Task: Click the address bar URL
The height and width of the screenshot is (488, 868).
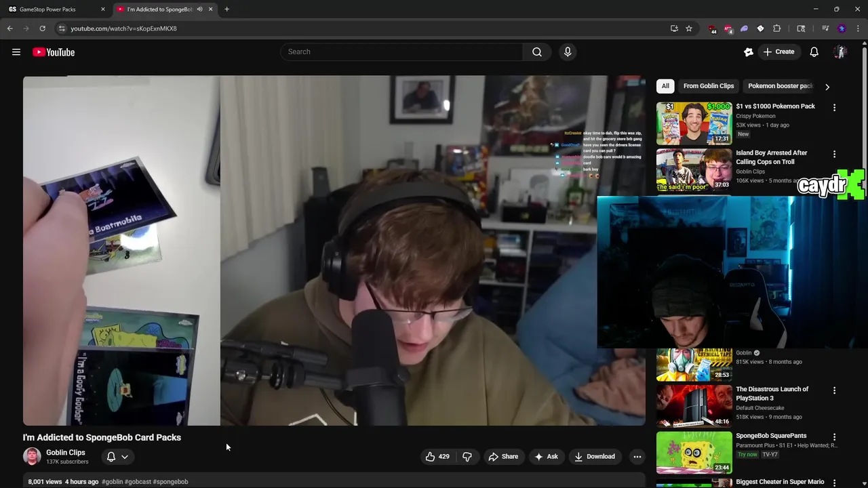Action: click(123, 28)
